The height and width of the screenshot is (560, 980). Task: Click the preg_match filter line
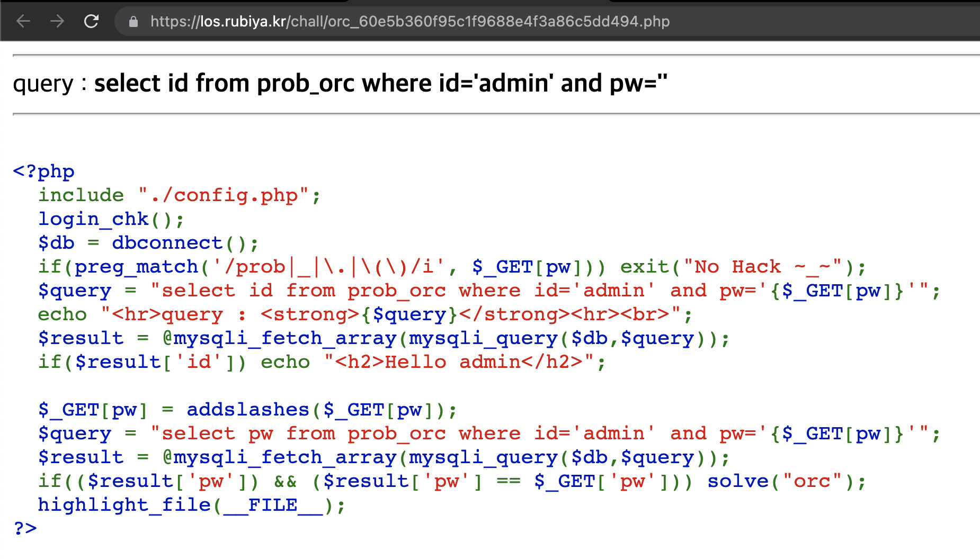(452, 267)
